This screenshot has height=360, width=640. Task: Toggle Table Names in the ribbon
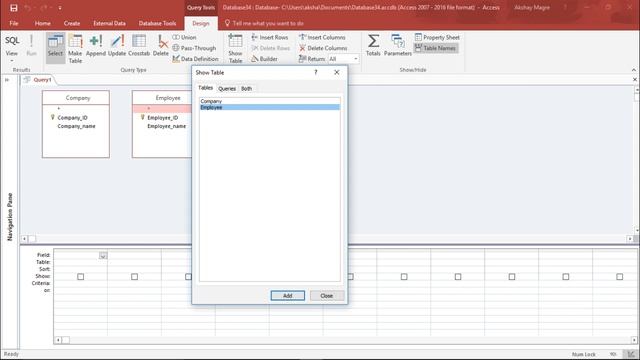click(436, 48)
